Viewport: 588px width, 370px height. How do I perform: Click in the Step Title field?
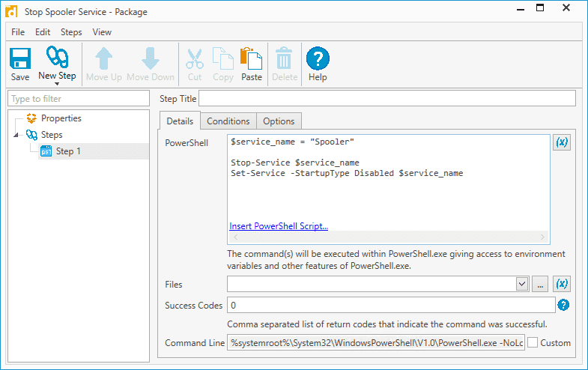tap(387, 98)
